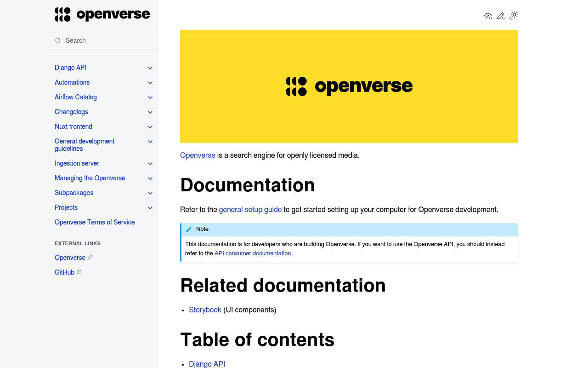
Task: Click the edit page pencil icon
Action: (501, 16)
